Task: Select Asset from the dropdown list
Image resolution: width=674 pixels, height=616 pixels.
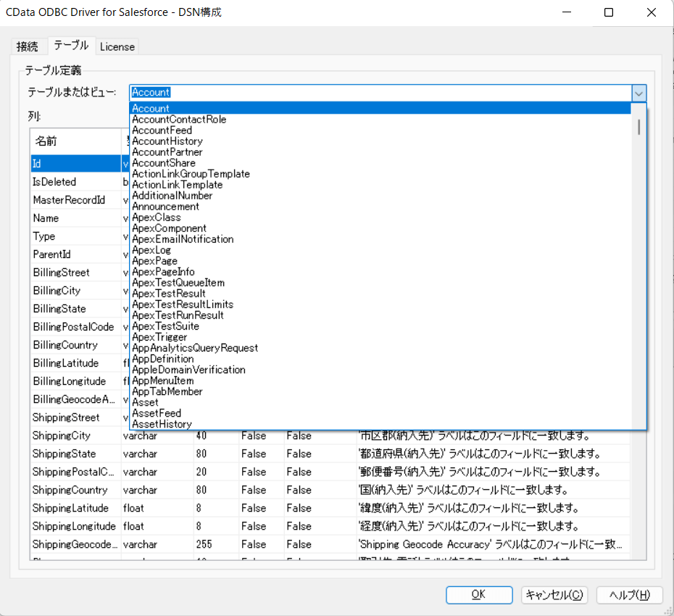Action: click(x=380, y=402)
